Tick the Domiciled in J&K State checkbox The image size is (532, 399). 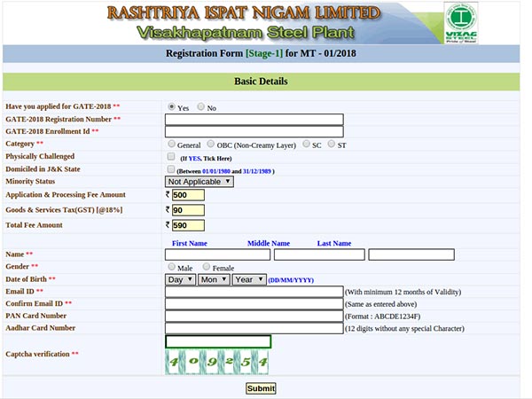[171, 169]
